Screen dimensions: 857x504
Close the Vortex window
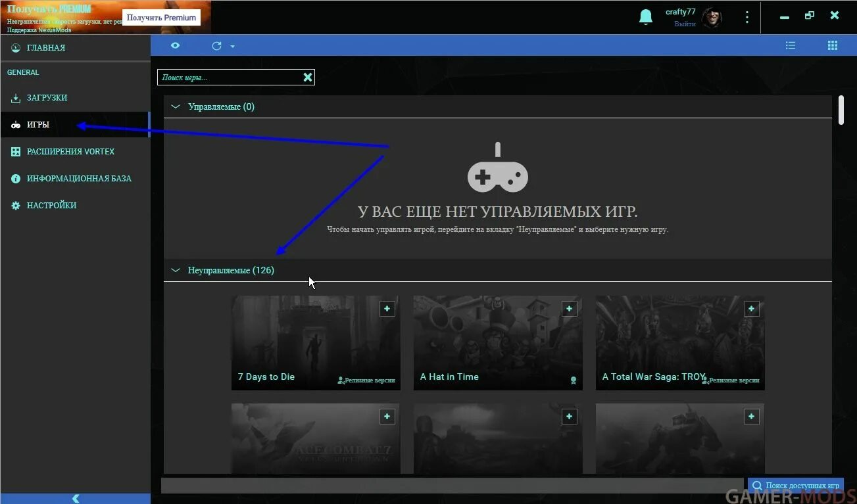coord(835,16)
